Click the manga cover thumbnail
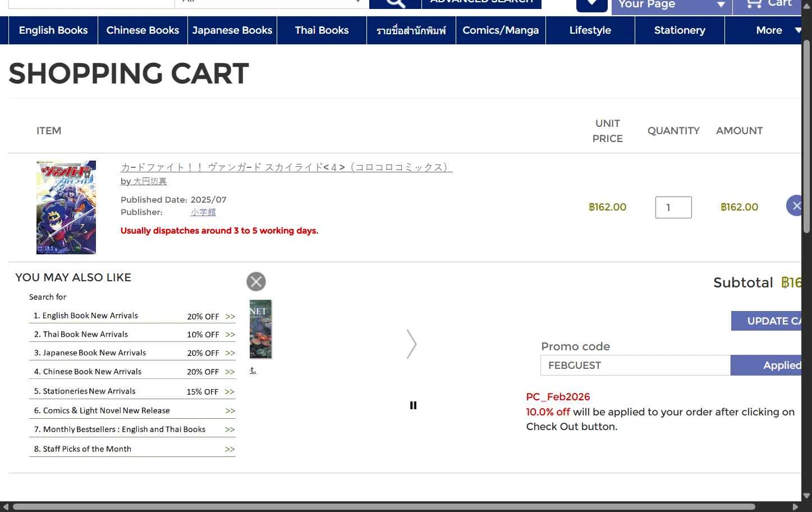This screenshot has width=812, height=512. tap(66, 207)
